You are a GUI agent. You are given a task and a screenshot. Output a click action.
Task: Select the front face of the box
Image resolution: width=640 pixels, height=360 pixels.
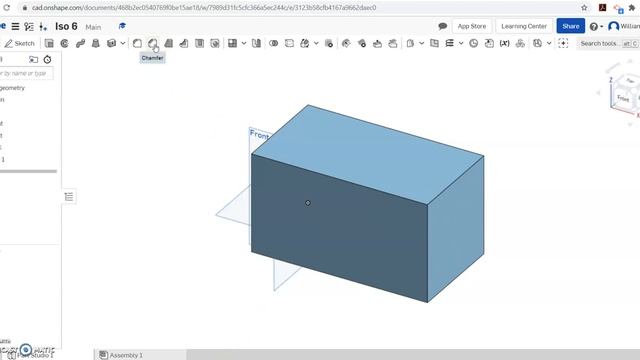tap(339, 229)
